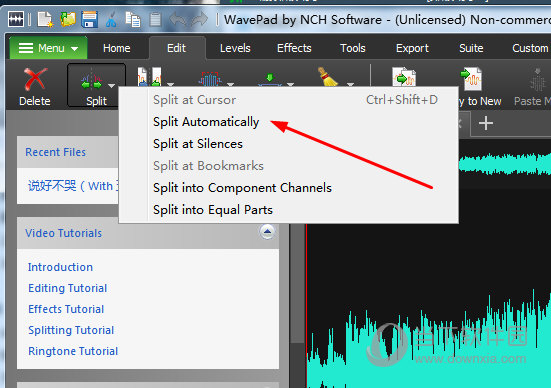Open the Effects Tutorial link
Screen dimensions: 551x388
pos(66,309)
